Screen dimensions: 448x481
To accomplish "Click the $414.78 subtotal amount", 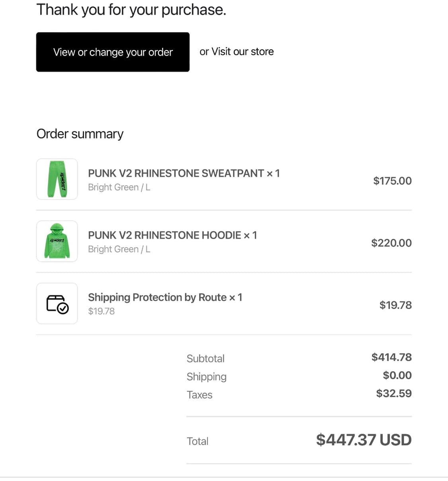I will (x=391, y=357).
